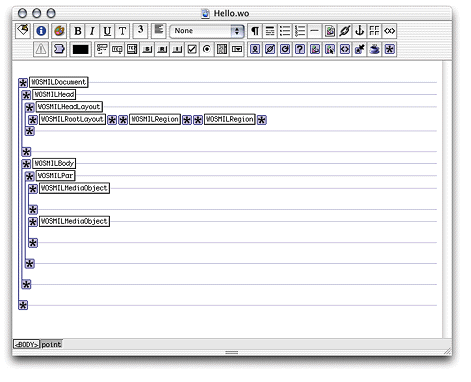Open the color palette icon

(59, 31)
